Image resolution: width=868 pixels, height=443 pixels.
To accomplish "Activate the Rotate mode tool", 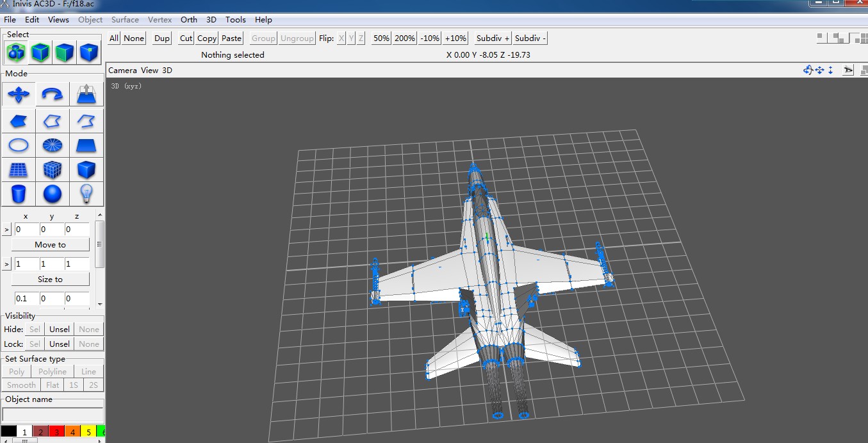I will coord(52,95).
